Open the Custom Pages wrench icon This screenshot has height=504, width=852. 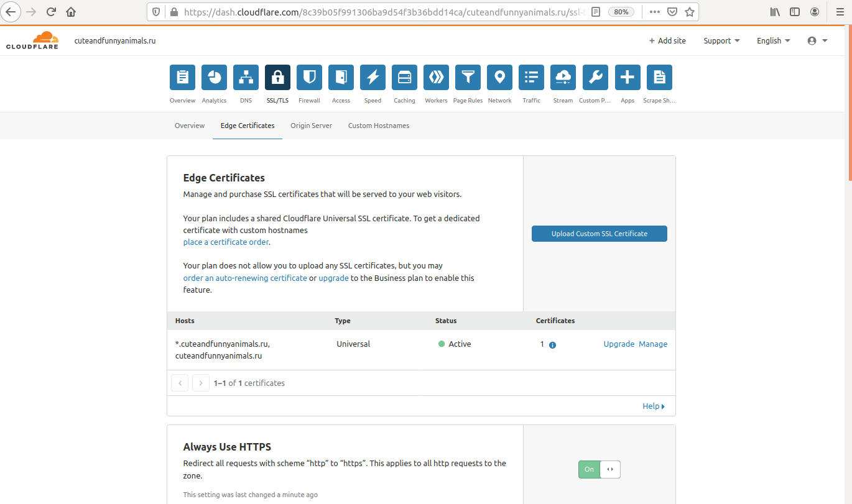[595, 77]
